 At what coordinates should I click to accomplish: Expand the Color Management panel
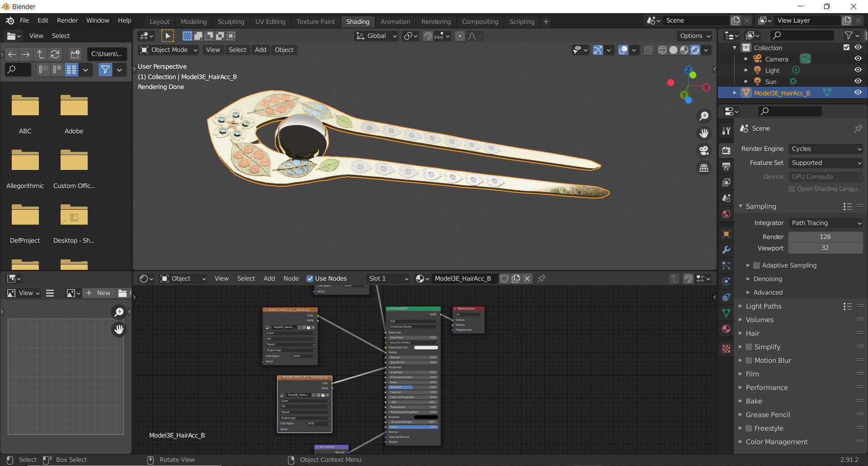pyautogui.click(x=776, y=442)
